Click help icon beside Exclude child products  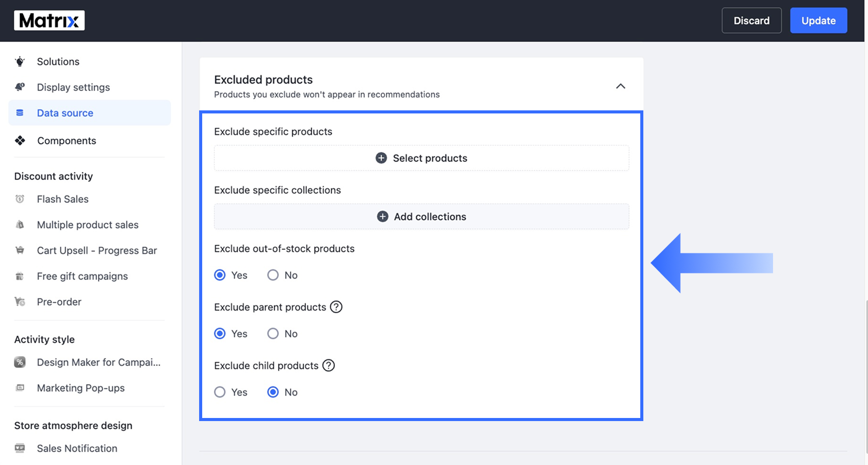point(329,365)
